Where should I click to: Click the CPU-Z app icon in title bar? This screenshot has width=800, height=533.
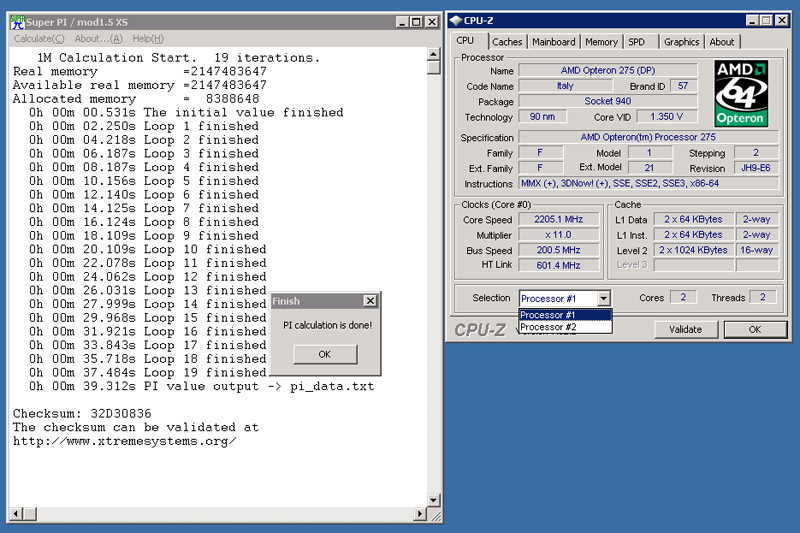point(456,20)
